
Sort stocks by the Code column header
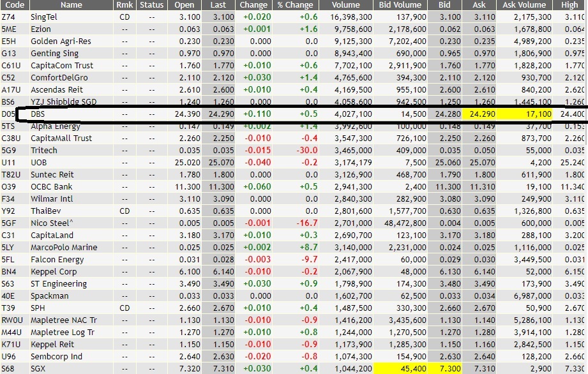point(17,5)
